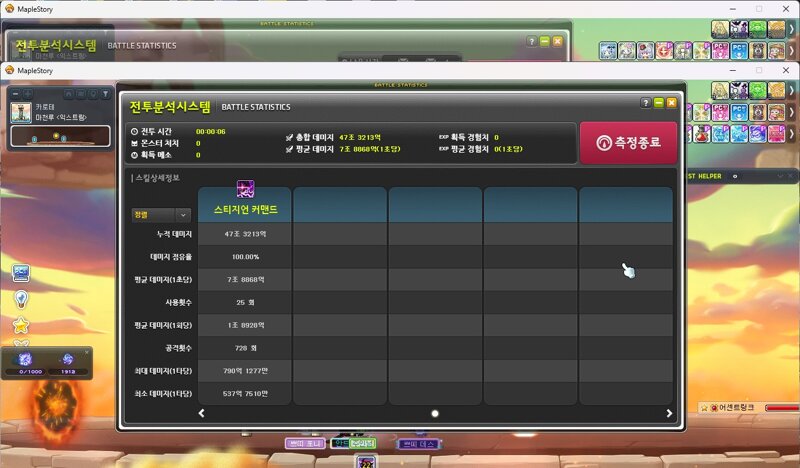Go to the next skill page with the right arrow
The height and width of the screenshot is (468, 800).
(669, 413)
